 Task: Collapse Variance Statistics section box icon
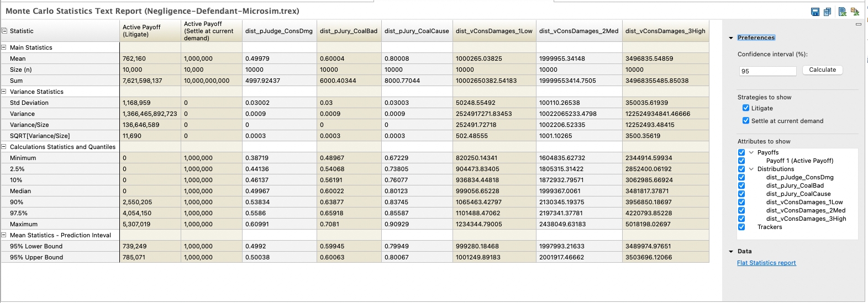(x=4, y=92)
